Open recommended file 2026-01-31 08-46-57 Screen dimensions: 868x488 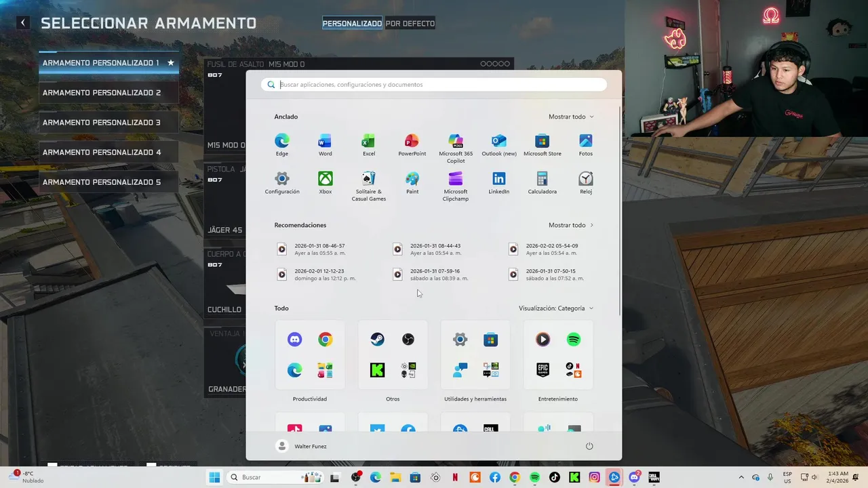pyautogui.click(x=312, y=249)
